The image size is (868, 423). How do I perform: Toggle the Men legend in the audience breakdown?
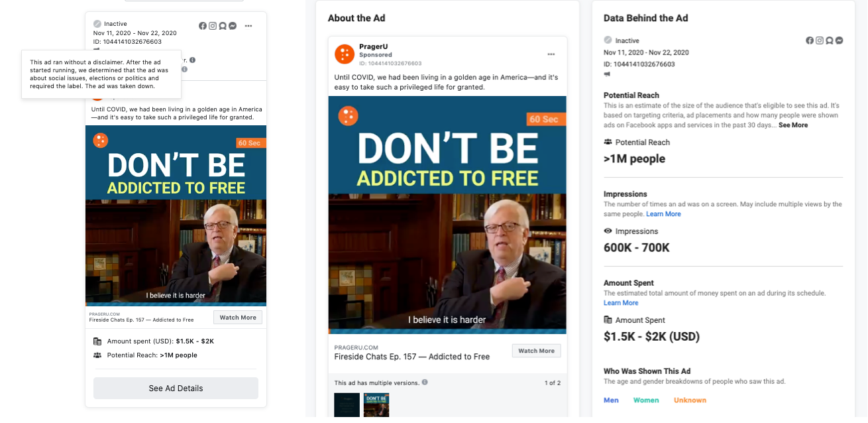pos(611,400)
